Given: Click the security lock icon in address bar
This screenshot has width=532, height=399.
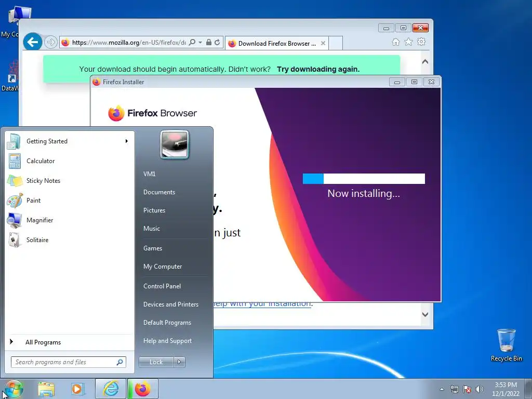Looking at the screenshot, I should [x=209, y=43].
